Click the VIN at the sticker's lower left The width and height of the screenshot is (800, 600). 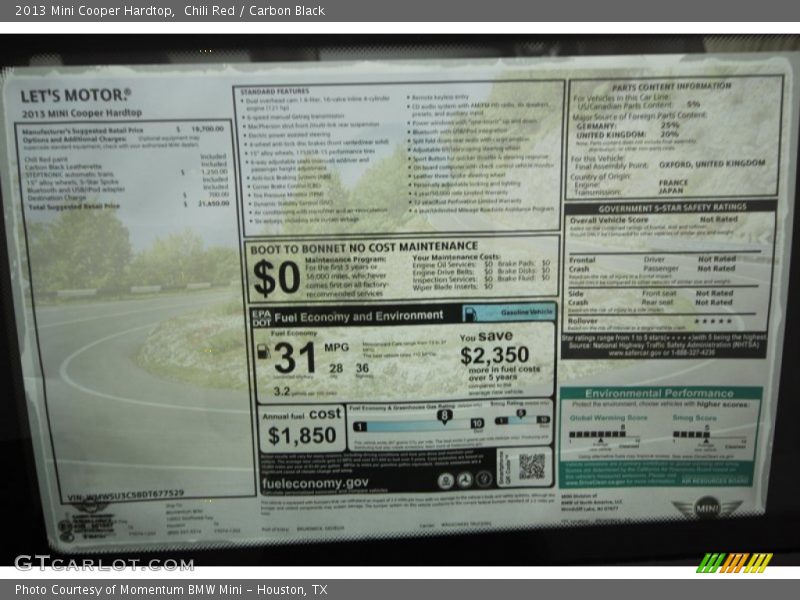(x=126, y=495)
